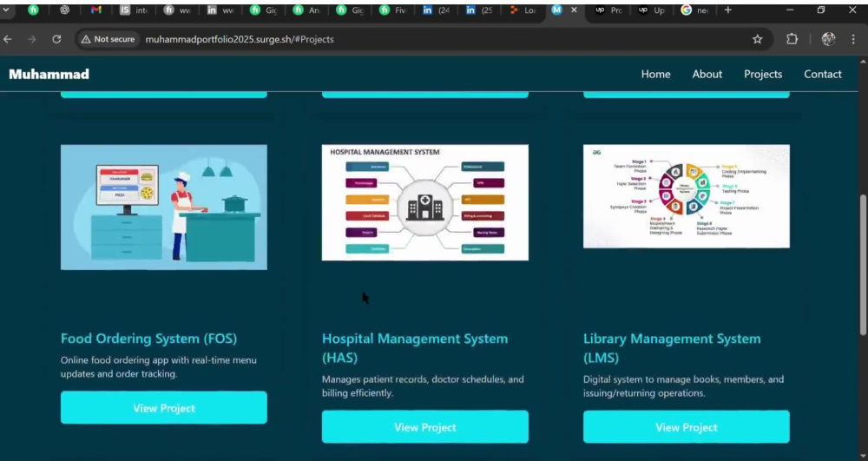Restore down the browser window

pos(821,10)
